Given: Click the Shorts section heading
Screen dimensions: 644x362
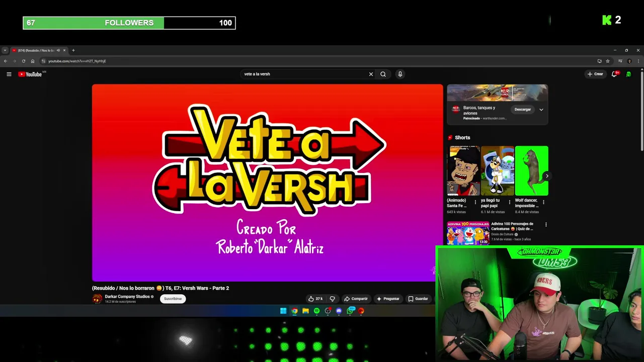Looking at the screenshot, I should pyautogui.click(x=462, y=138).
